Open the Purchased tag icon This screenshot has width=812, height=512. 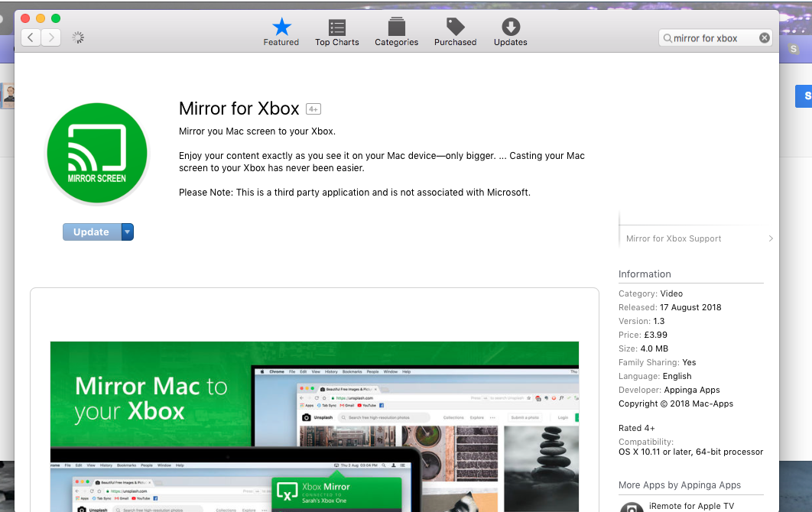[x=456, y=27]
